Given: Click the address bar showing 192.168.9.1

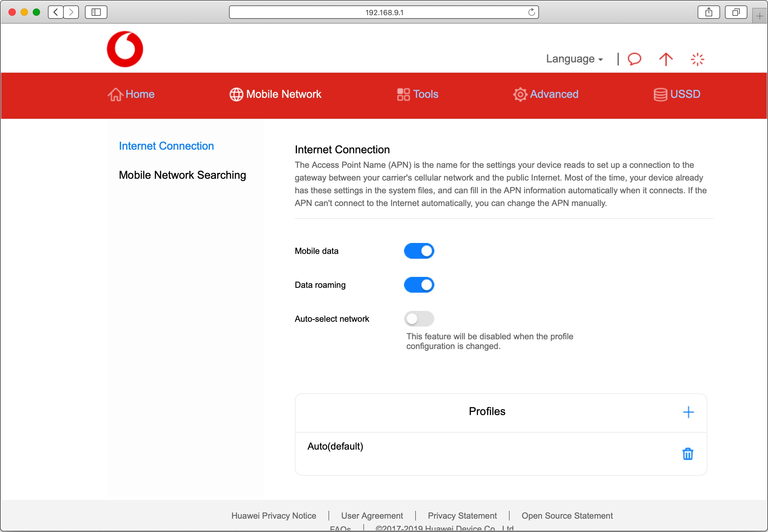Looking at the screenshot, I should tap(384, 12).
